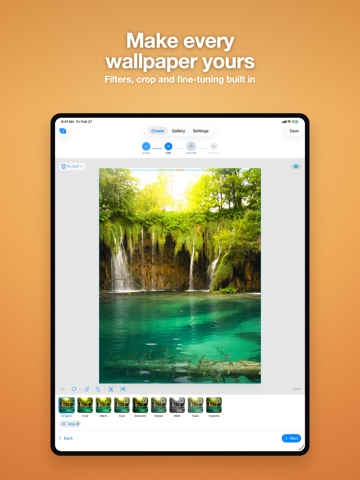Screen dimensions: 360x480
Task: Undo the last edit
Action: [62, 389]
